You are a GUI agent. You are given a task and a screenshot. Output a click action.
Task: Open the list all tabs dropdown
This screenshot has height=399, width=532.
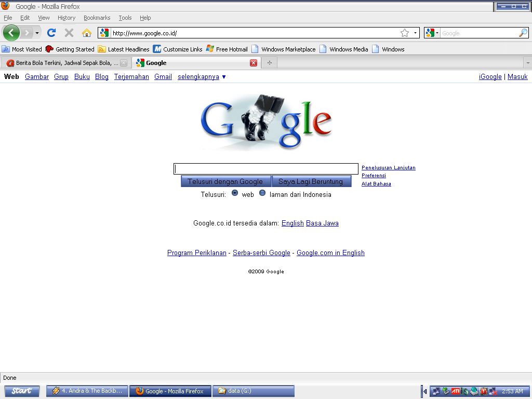[x=528, y=63]
